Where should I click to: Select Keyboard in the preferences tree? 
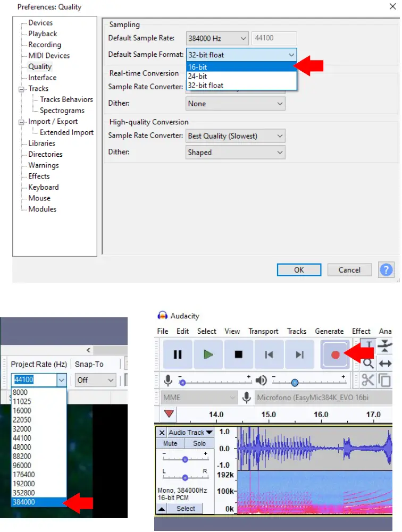44,187
